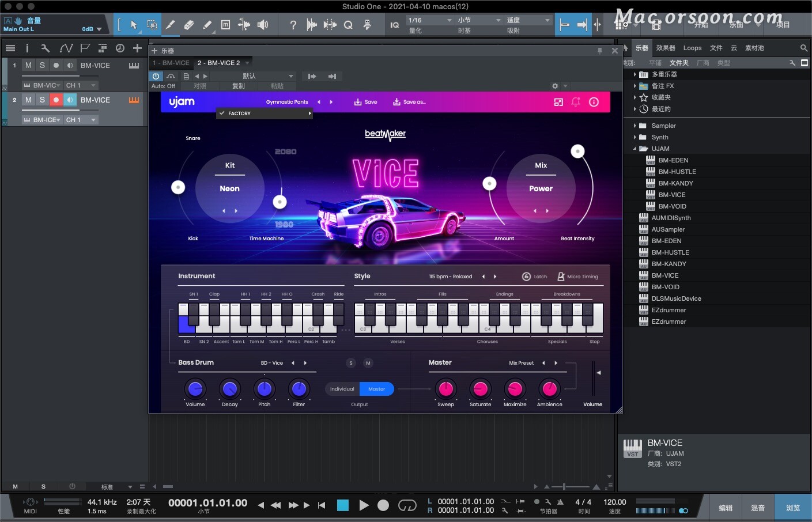
Task: Return to zero transport button
Action: tap(322, 506)
